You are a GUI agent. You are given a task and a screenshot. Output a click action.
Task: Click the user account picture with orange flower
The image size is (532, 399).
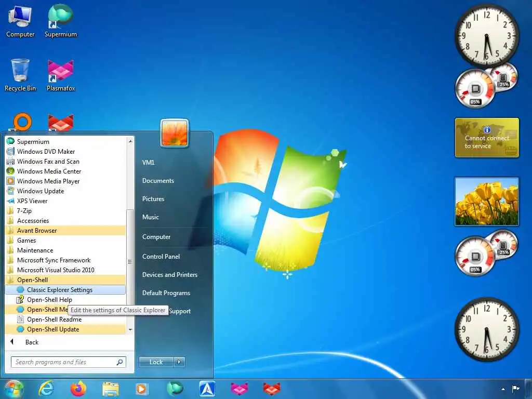point(175,134)
